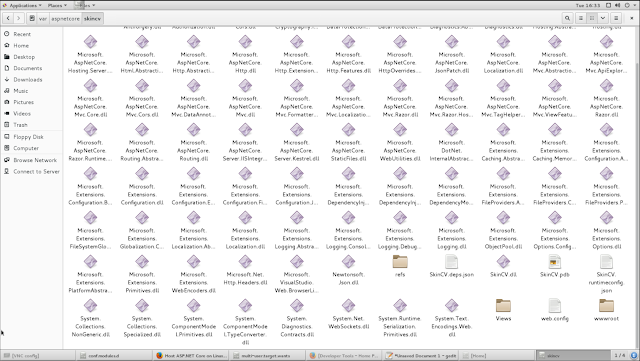Switch to list view

point(580,18)
